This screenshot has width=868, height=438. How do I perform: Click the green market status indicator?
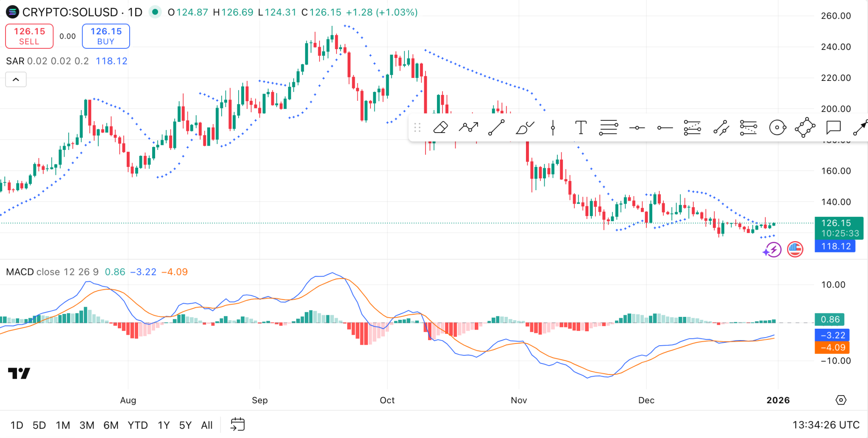155,12
